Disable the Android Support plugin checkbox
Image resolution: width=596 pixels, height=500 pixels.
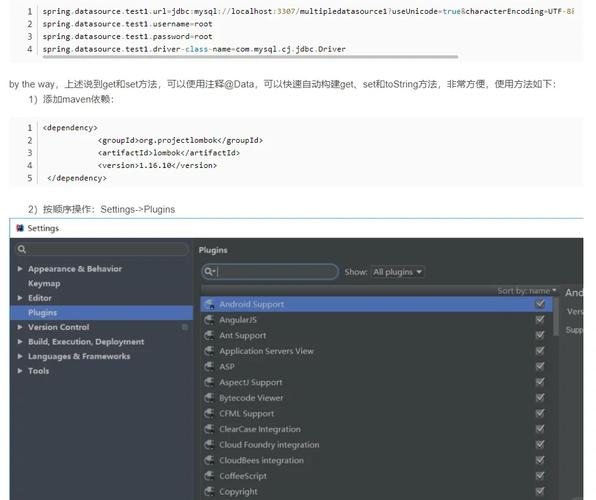[x=540, y=304]
